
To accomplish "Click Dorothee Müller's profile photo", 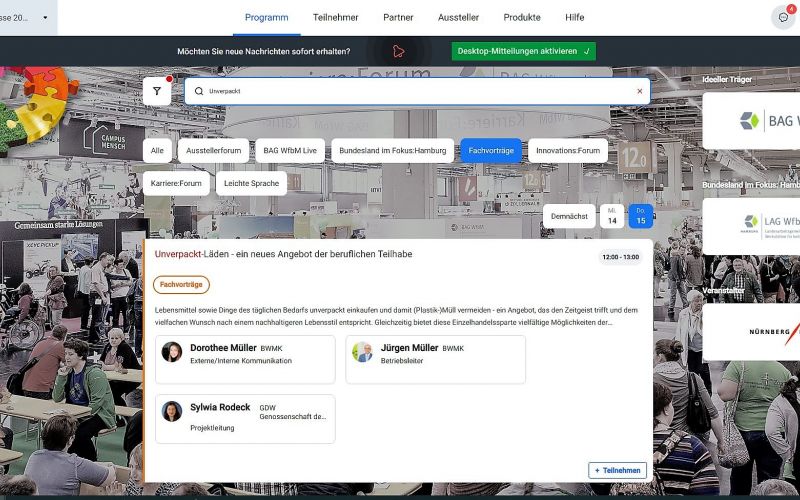I will coord(172,352).
